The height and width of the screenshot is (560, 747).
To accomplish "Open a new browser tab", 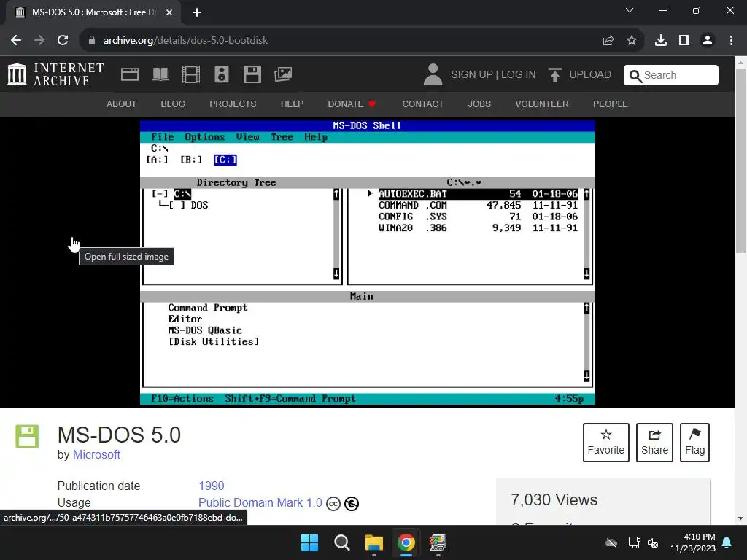I will [x=197, y=13].
